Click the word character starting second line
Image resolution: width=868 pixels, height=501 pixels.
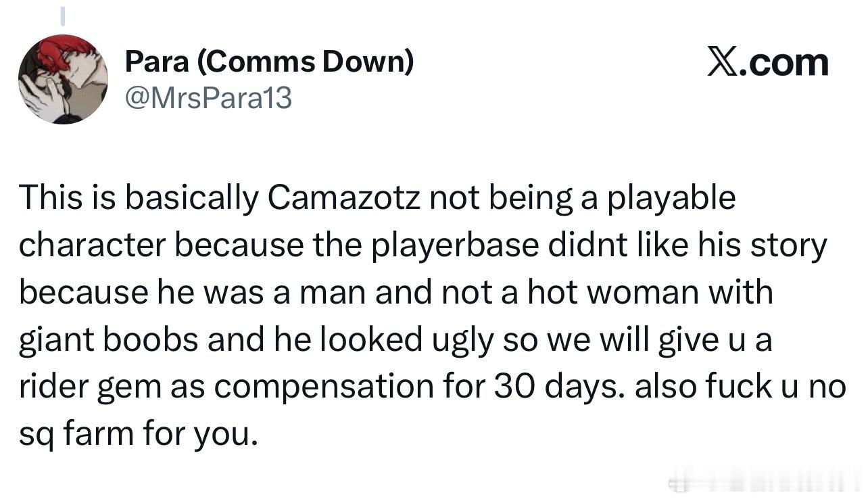coord(91,245)
